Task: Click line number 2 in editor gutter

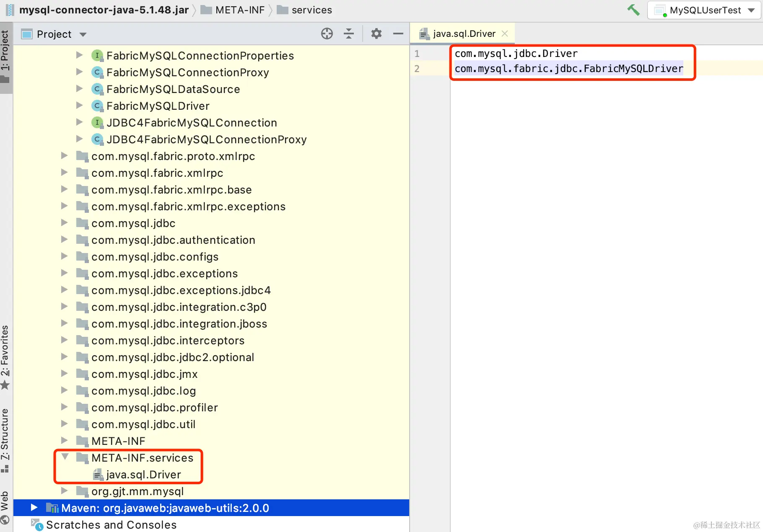Action: [417, 69]
